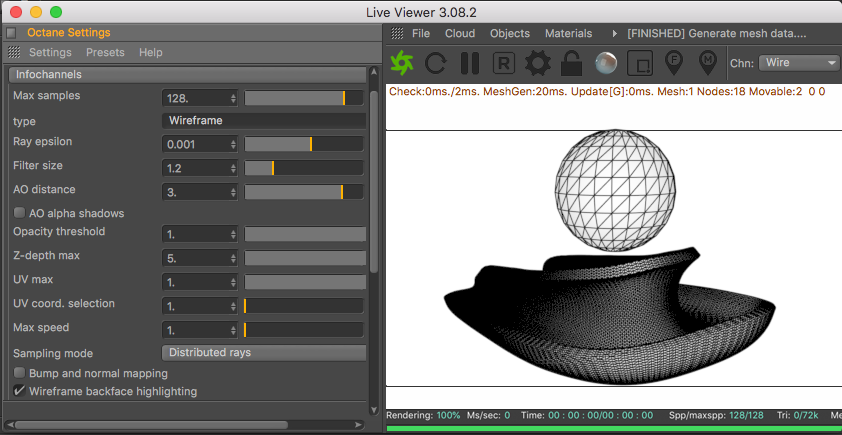Open the Help menu
The width and height of the screenshot is (842, 435).
point(150,52)
